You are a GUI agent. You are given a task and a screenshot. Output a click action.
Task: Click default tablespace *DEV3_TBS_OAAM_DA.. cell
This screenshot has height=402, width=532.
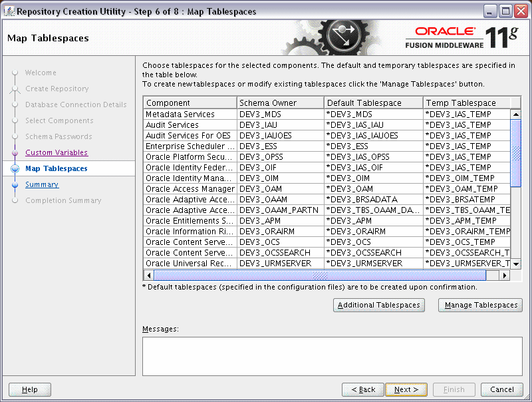374,210
